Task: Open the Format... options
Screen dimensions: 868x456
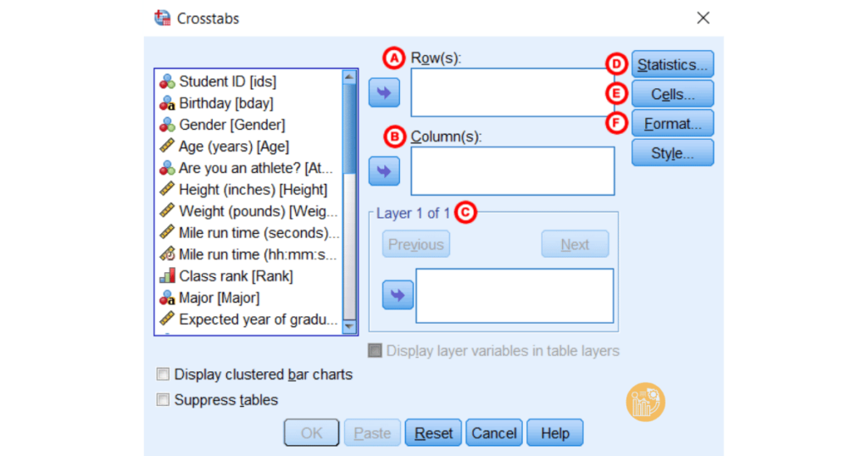Action: pyautogui.click(x=672, y=123)
